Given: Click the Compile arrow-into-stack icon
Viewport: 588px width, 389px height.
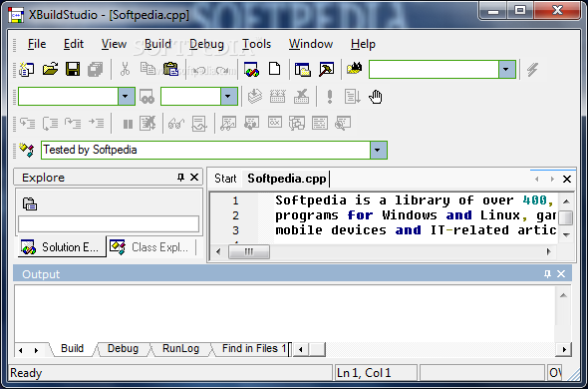Looking at the screenshot, I should click(255, 97).
